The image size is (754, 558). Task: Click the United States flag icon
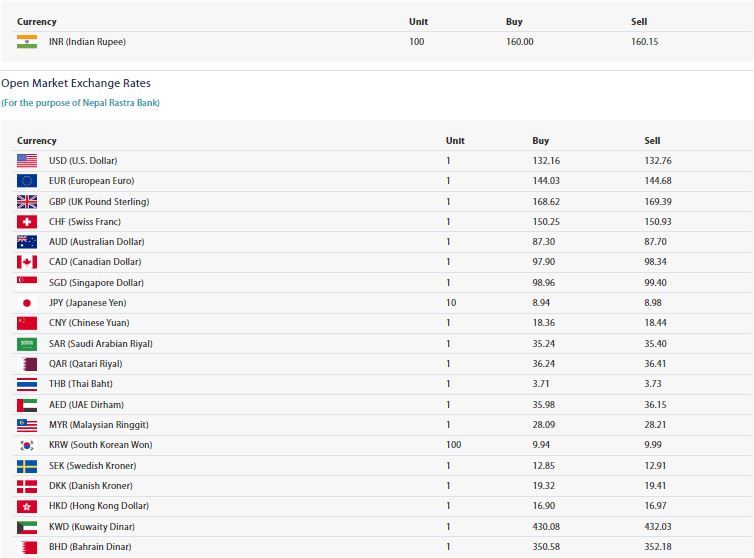(x=27, y=161)
